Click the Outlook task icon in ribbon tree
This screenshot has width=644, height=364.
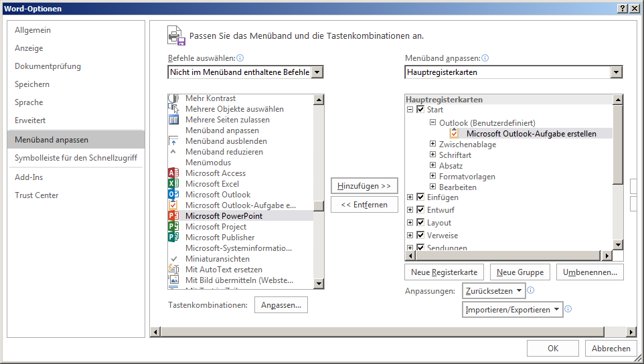coord(455,133)
